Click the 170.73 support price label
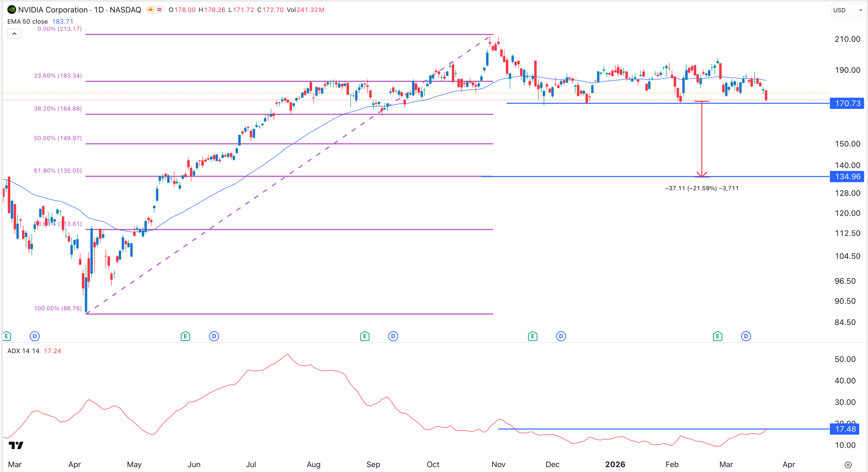This screenshot has height=472, width=868. click(x=847, y=103)
